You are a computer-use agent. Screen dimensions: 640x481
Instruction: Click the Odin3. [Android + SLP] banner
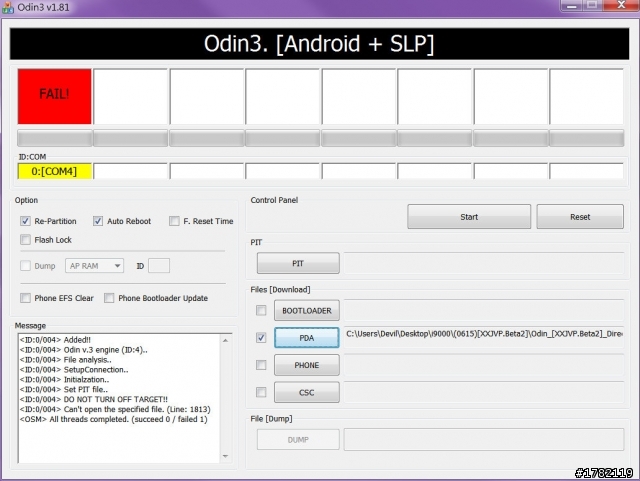319,44
